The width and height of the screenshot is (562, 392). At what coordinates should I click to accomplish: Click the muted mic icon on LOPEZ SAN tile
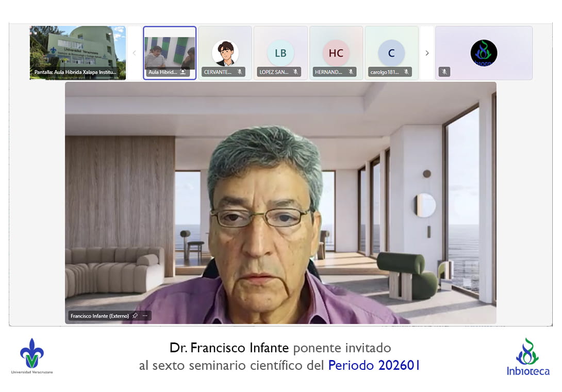pos(295,72)
